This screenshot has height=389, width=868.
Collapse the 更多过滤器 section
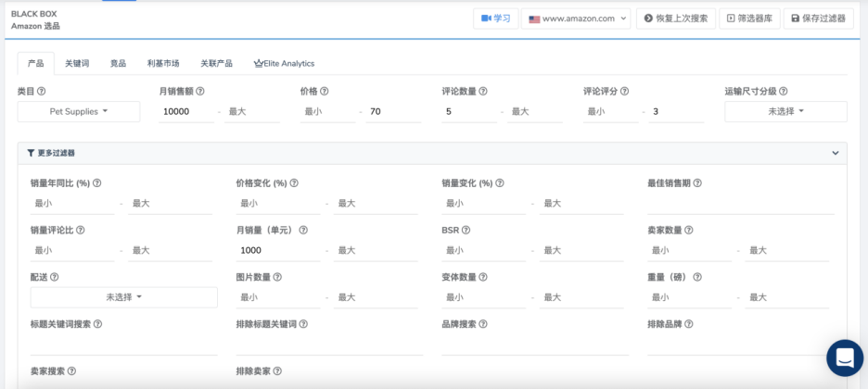click(835, 153)
